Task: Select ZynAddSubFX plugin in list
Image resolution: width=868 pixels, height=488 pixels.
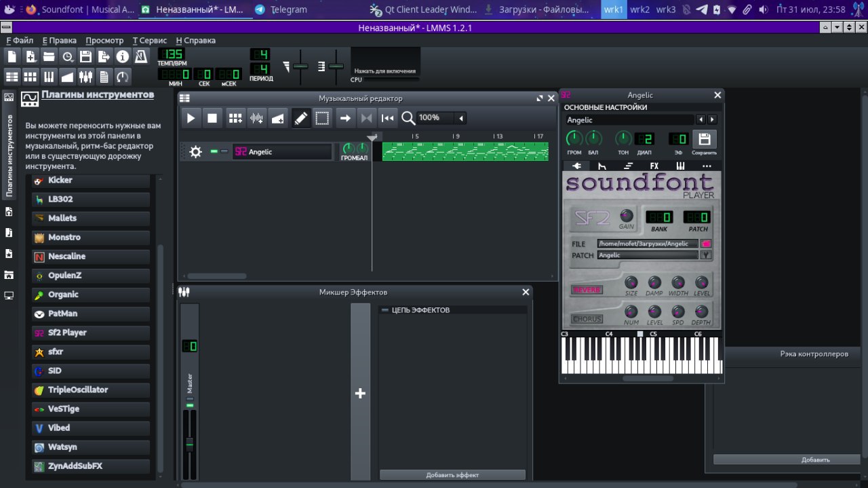Action: [x=90, y=466]
